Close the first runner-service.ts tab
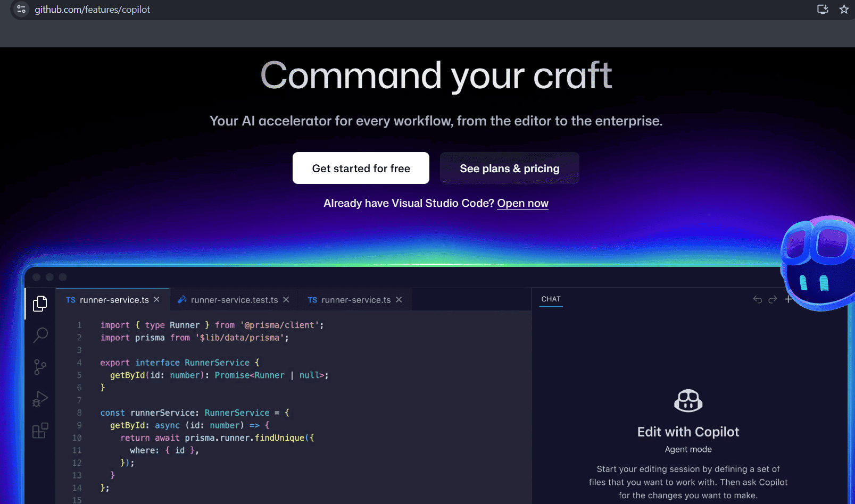Image resolution: width=855 pixels, height=504 pixels. pyautogui.click(x=156, y=300)
